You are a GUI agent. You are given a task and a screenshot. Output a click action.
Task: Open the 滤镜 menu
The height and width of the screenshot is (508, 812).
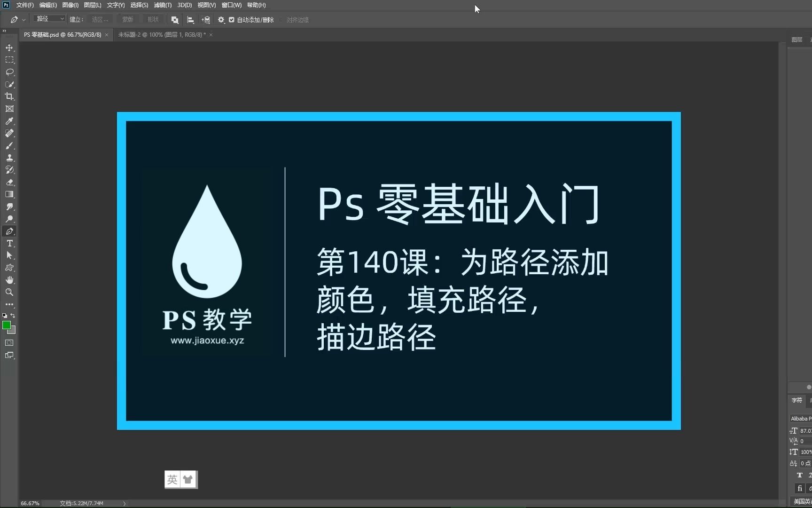(162, 5)
